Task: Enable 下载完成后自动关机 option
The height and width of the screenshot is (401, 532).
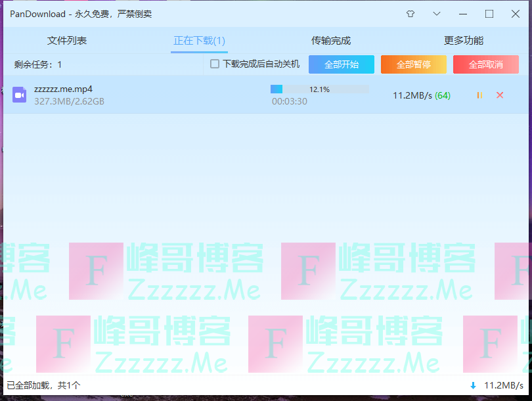Action: (213, 64)
